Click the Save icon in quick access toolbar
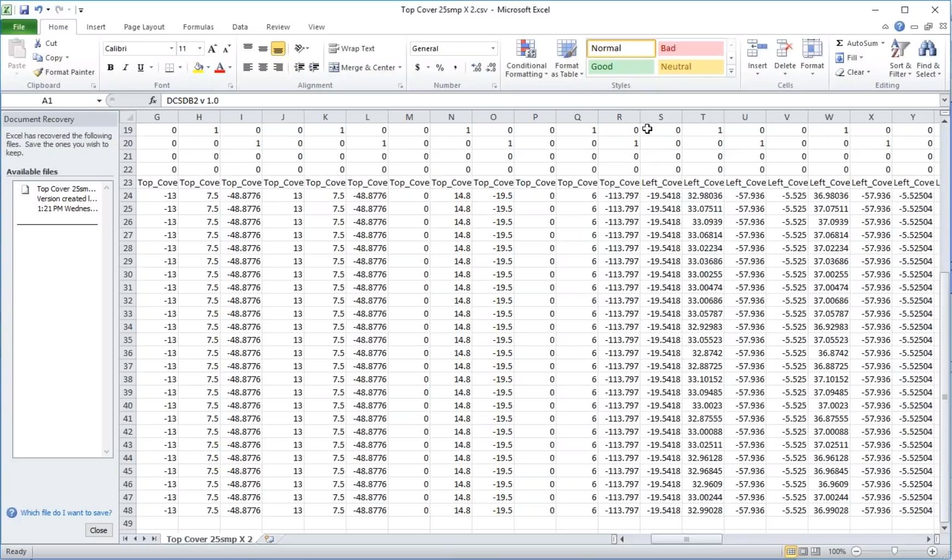This screenshot has width=952, height=560. 24,10
